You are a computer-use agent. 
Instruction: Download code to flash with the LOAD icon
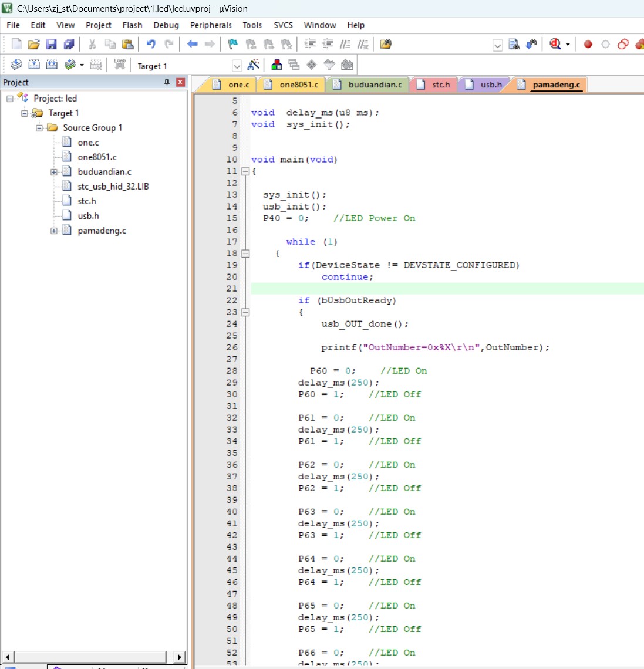(x=120, y=65)
